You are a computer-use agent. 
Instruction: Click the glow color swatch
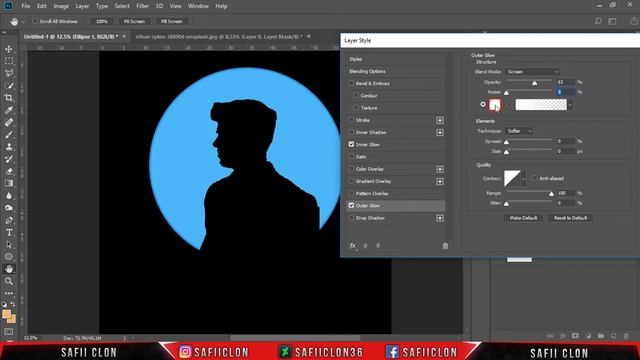(x=495, y=105)
